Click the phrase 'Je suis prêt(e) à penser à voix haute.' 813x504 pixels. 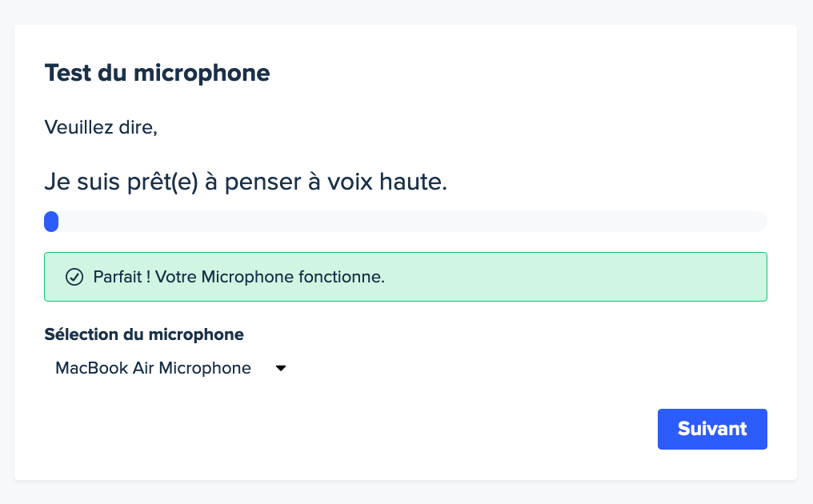pos(246,182)
